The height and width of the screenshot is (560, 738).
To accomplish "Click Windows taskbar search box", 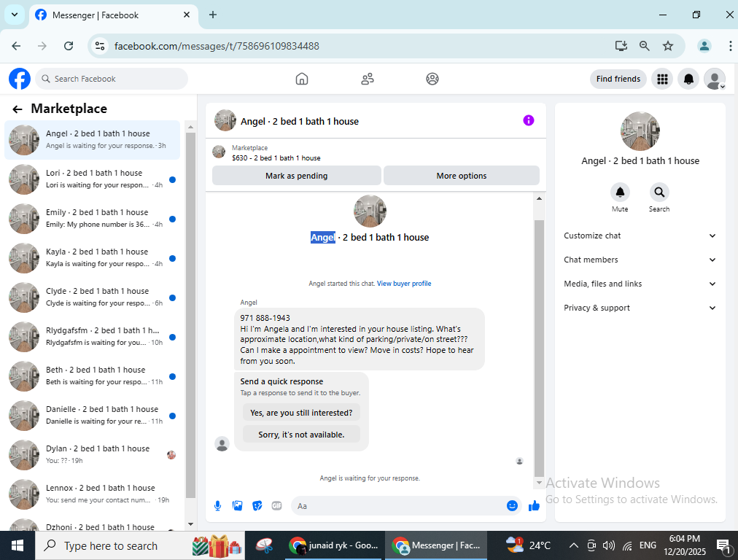I will pyautogui.click(x=140, y=546).
